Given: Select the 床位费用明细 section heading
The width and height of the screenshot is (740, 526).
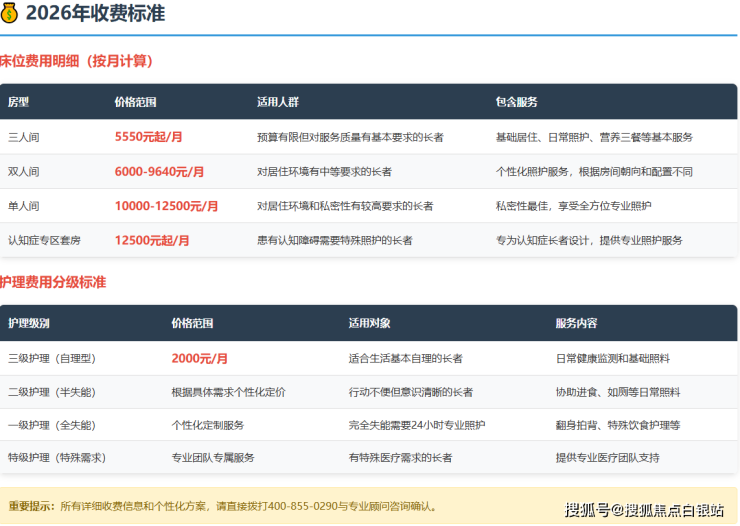Looking at the screenshot, I should pyautogui.click(x=76, y=62).
